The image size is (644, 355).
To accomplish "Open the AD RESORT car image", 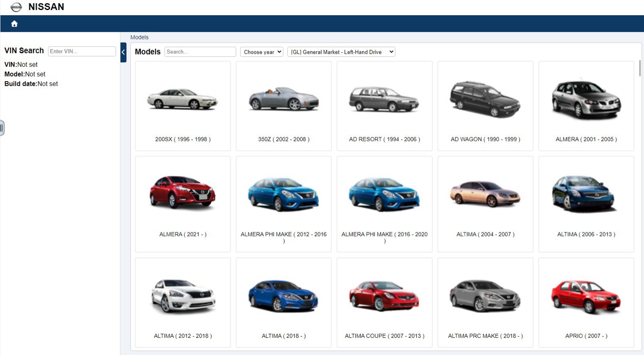I will [x=384, y=99].
